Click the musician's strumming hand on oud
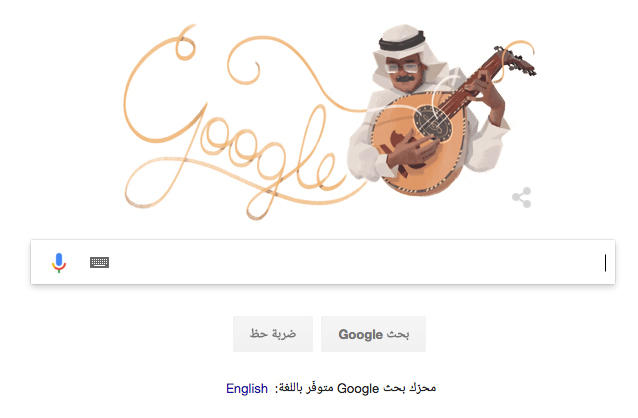638x418 pixels. 411,152
